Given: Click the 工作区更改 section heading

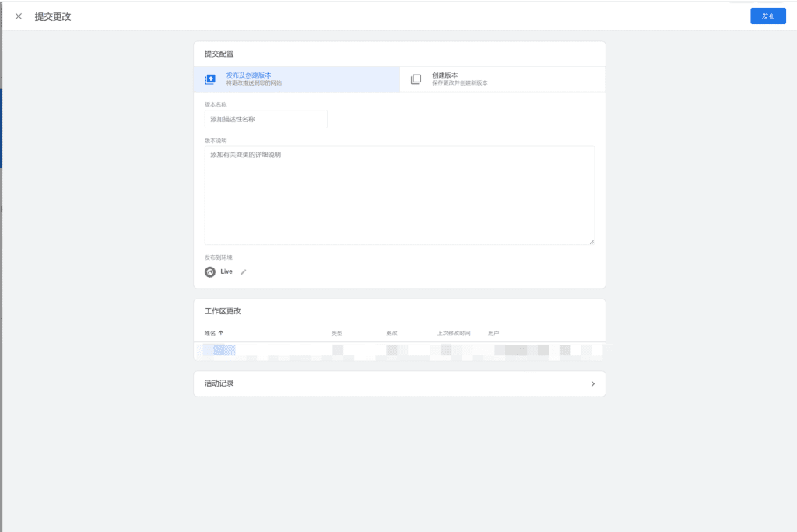Looking at the screenshot, I should [223, 311].
